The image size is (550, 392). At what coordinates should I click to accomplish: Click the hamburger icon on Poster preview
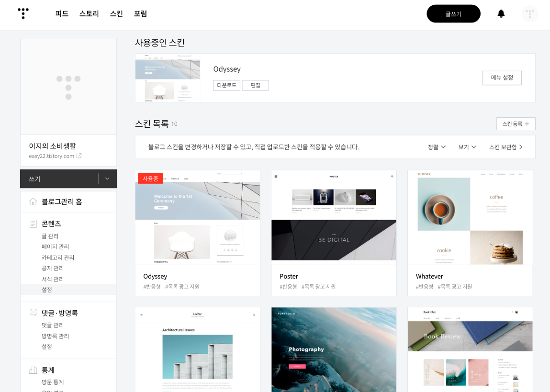(x=276, y=176)
